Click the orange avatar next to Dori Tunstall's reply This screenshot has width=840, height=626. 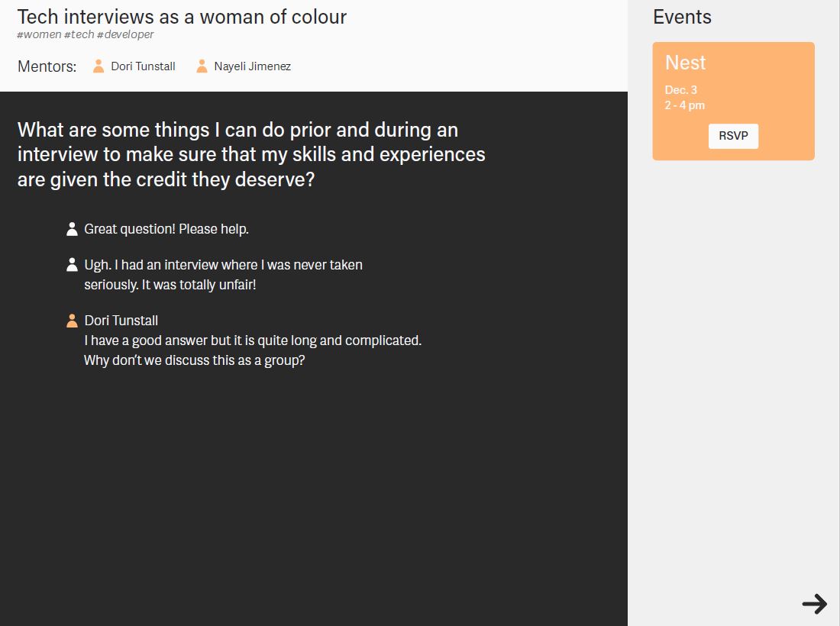pyautogui.click(x=72, y=321)
